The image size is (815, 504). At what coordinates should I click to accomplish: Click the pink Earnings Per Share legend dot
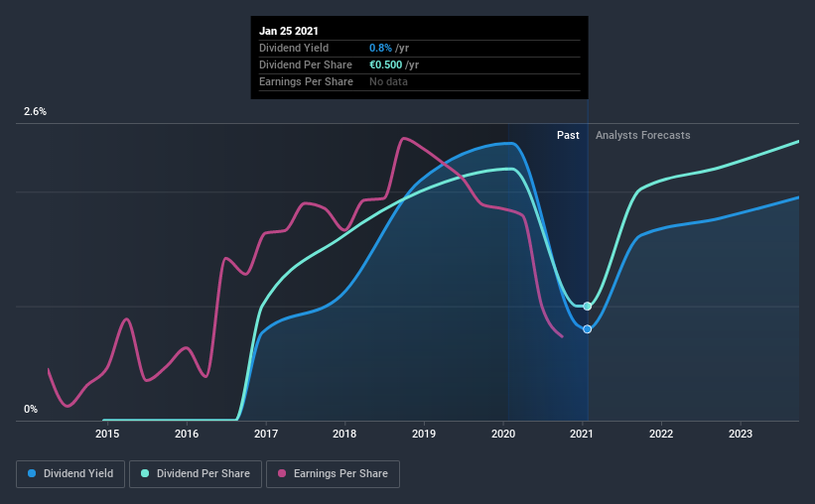[x=282, y=473]
